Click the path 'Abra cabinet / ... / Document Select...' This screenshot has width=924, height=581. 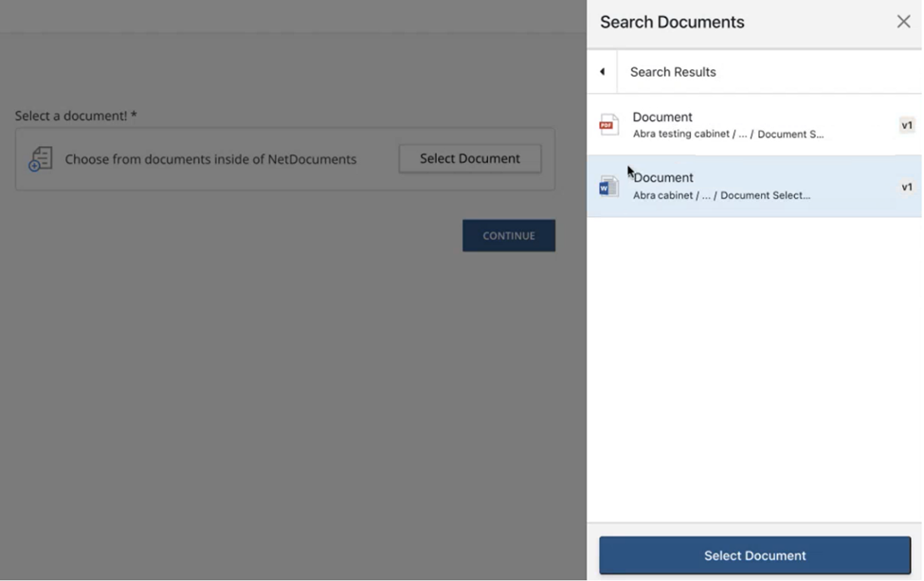coord(722,195)
